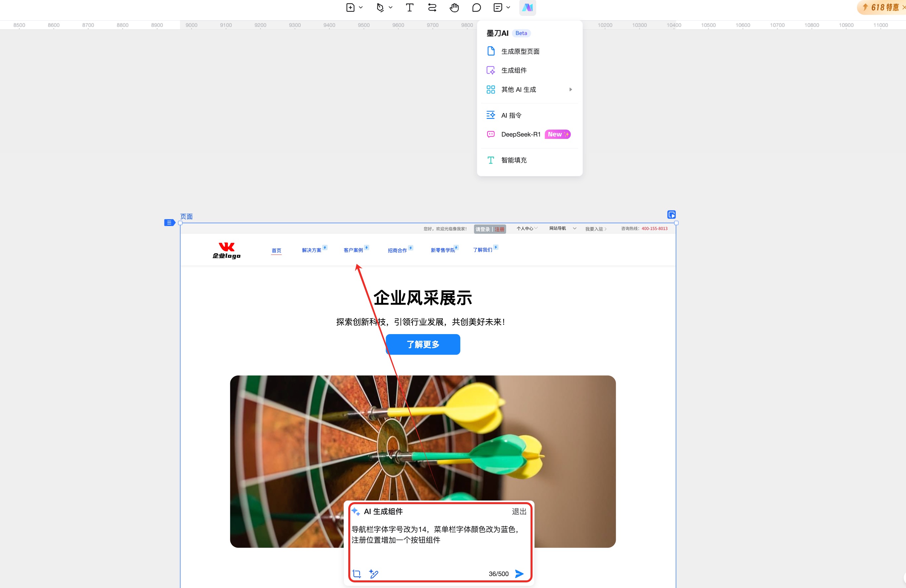This screenshot has width=906, height=588.
Task: Click the lightning badge on 了解我们
Action: [x=496, y=247]
